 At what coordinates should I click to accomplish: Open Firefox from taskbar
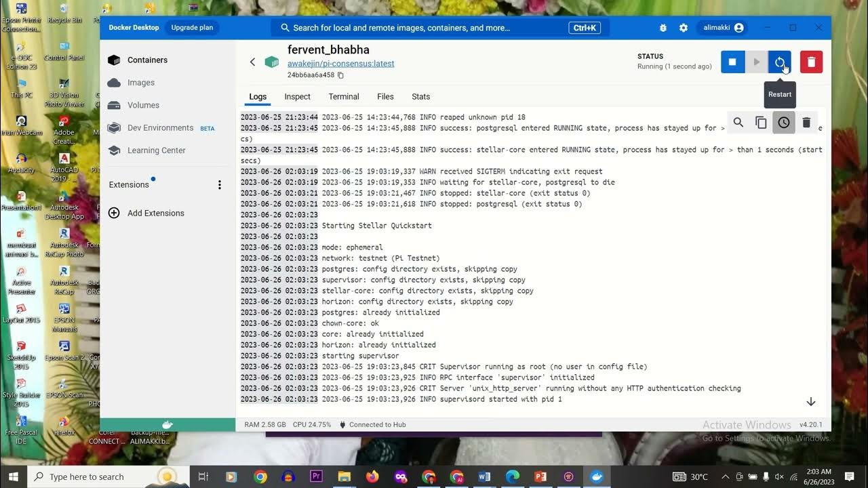[x=372, y=476]
